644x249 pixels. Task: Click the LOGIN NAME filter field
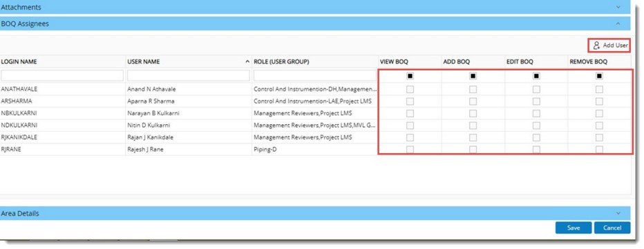point(62,75)
